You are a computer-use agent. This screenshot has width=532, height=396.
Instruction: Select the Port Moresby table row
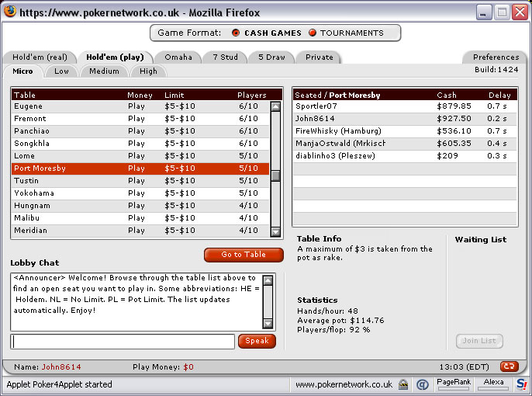pos(141,168)
